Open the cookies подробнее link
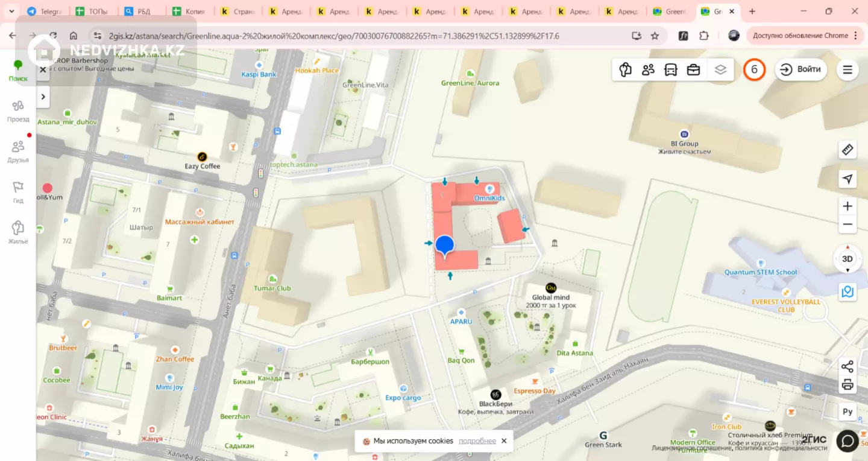Viewport: 868px width, 461px height. point(477,441)
